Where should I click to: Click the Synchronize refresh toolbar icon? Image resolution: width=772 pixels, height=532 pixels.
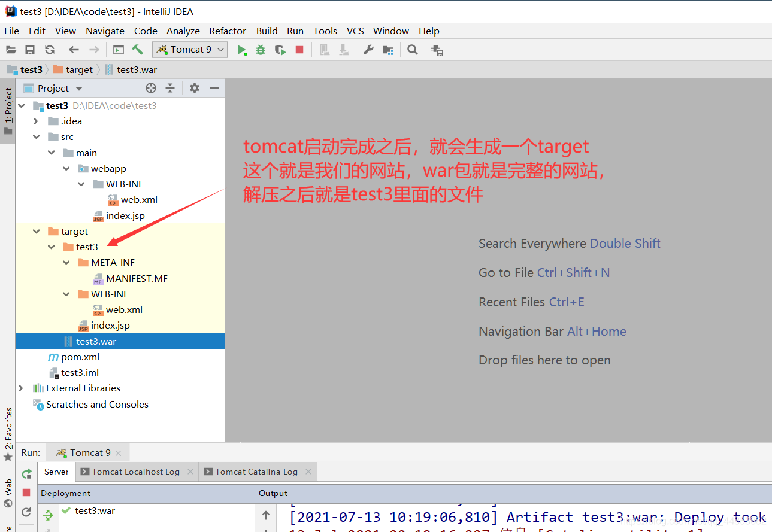tap(50, 50)
